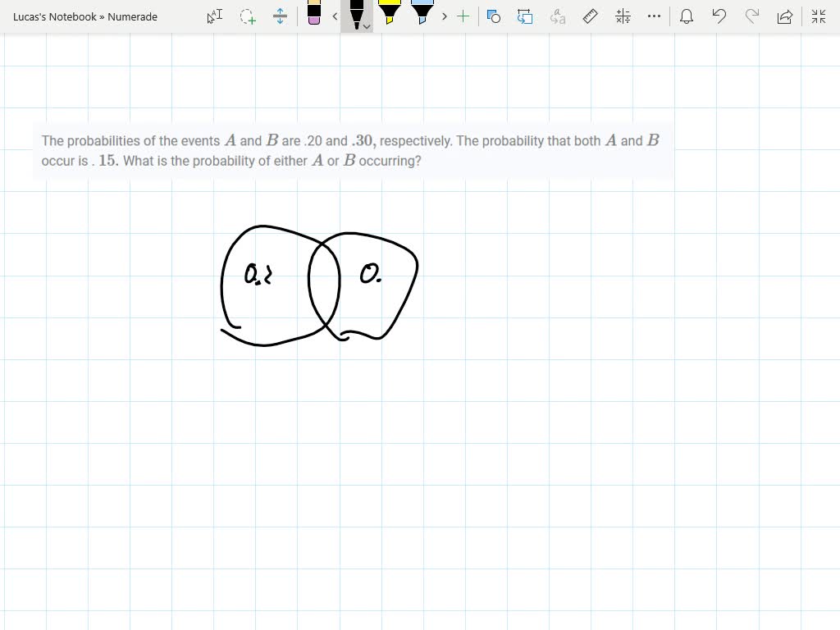Toggle ink to text conversion

(x=558, y=16)
